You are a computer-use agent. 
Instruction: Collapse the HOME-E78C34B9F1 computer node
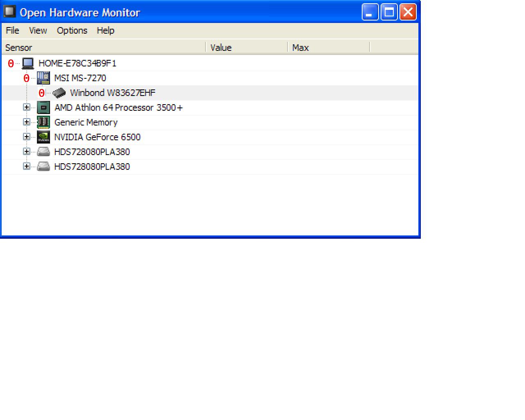click(x=11, y=64)
